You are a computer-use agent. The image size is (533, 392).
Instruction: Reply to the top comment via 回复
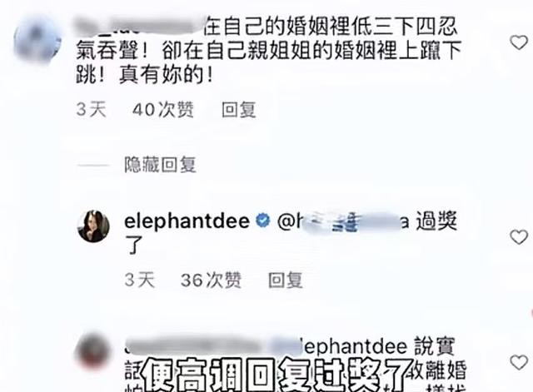coord(239,110)
